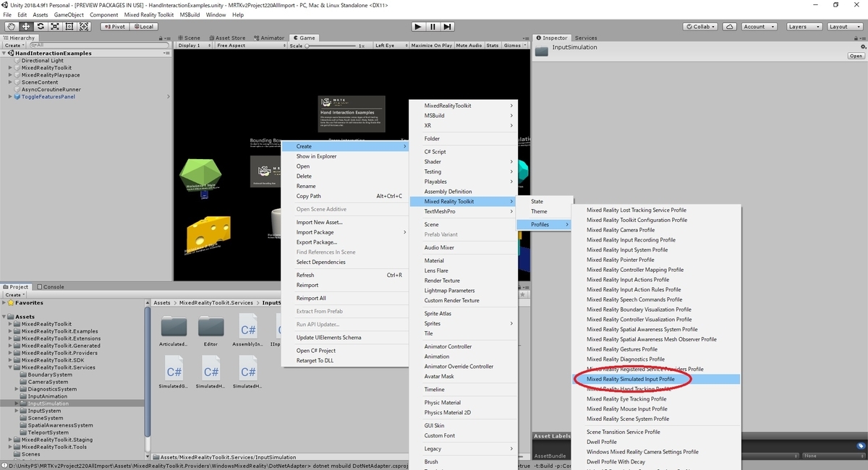Expand the SceneContent hierarchy object
868x470 pixels.
tap(11, 82)
